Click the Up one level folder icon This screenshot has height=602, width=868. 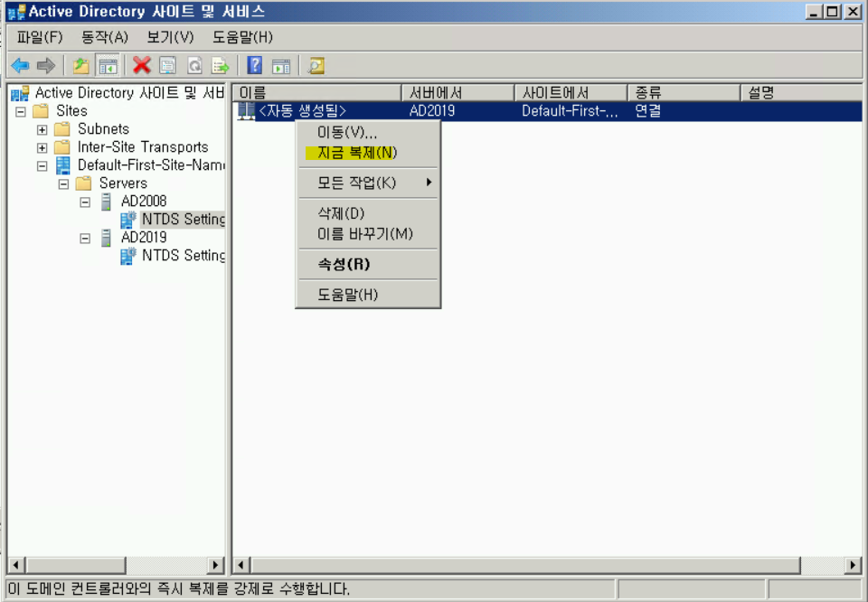coord(80,66)
